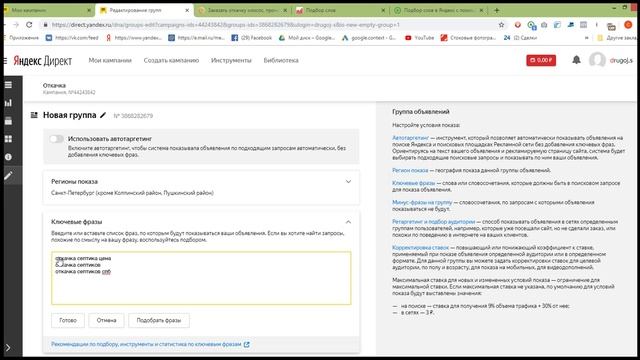
Task: Switch to the Заказать откачку browser tab
Action: (242, 10)
